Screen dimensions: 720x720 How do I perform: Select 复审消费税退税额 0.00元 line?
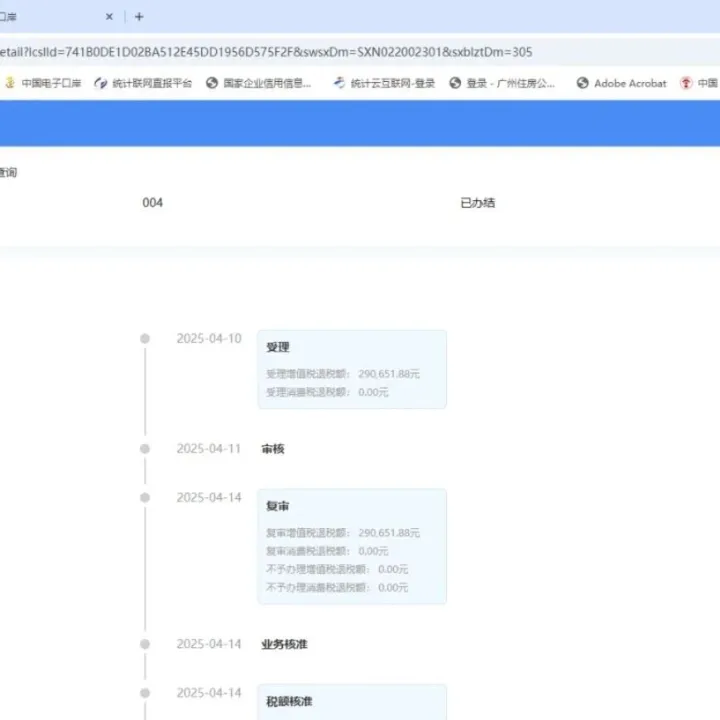327,551
